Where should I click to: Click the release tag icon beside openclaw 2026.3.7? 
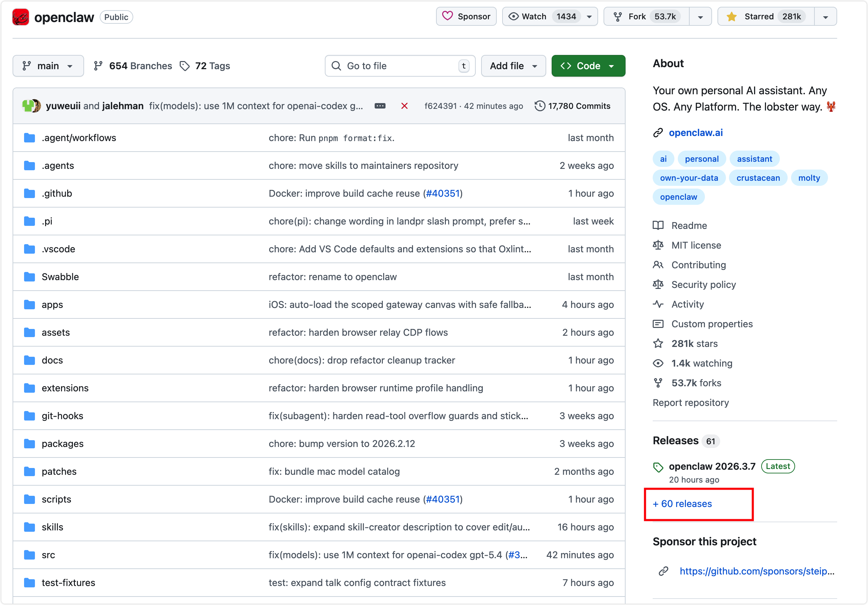658,467
